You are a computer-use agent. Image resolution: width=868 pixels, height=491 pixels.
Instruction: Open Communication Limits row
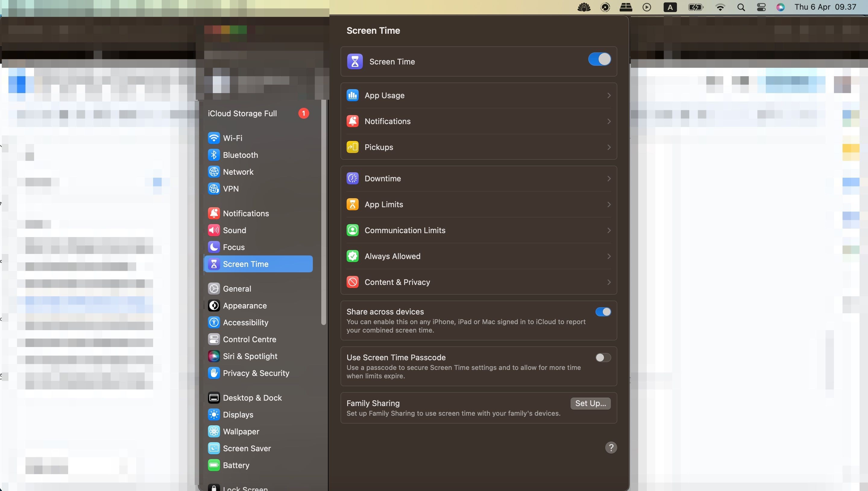[479, 230]
